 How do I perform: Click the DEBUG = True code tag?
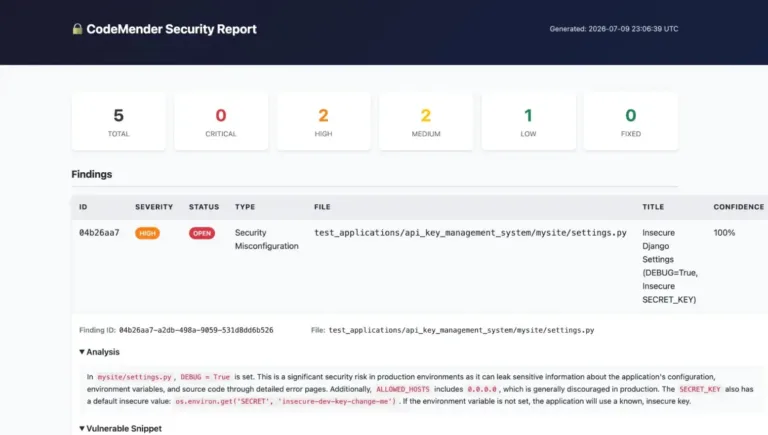[205, 377]
